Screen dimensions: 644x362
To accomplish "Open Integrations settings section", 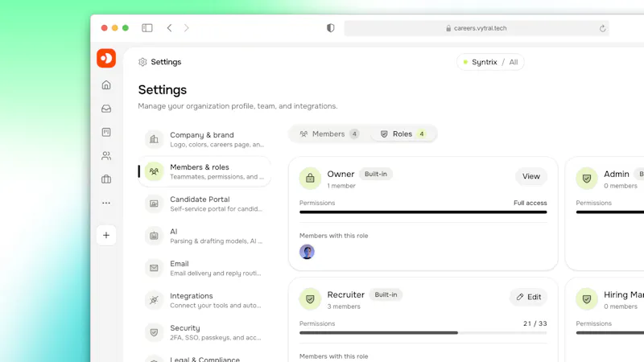I will pos(204,300).
